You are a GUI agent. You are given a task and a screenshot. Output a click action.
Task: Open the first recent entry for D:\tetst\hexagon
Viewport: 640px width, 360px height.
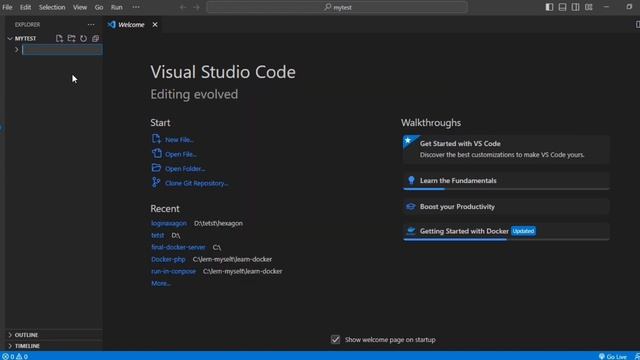169,223
